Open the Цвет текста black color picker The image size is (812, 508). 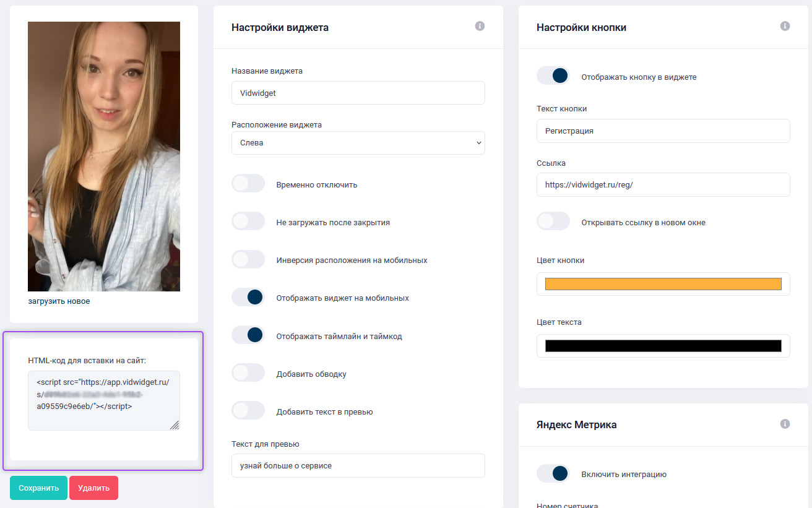[x=663, y=346]
